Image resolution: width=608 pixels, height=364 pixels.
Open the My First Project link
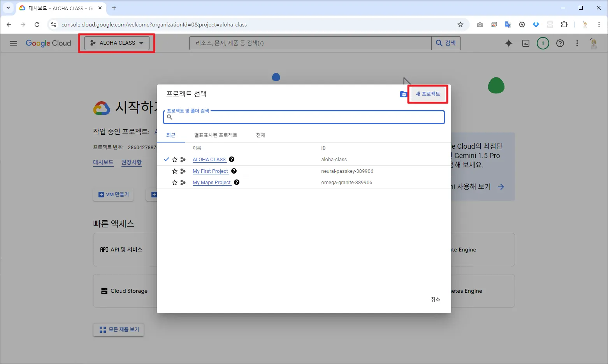click(211, 171)
